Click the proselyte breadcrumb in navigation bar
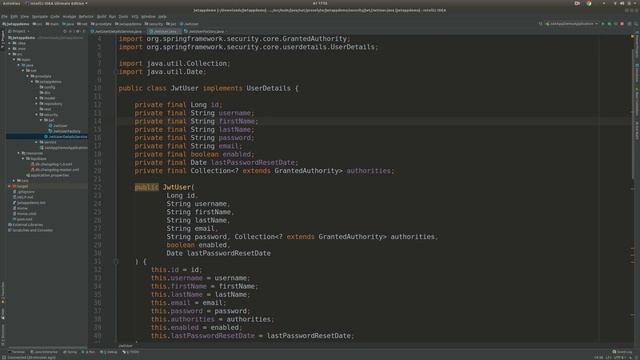Viewport: 640px width, 360px height. 101,24
